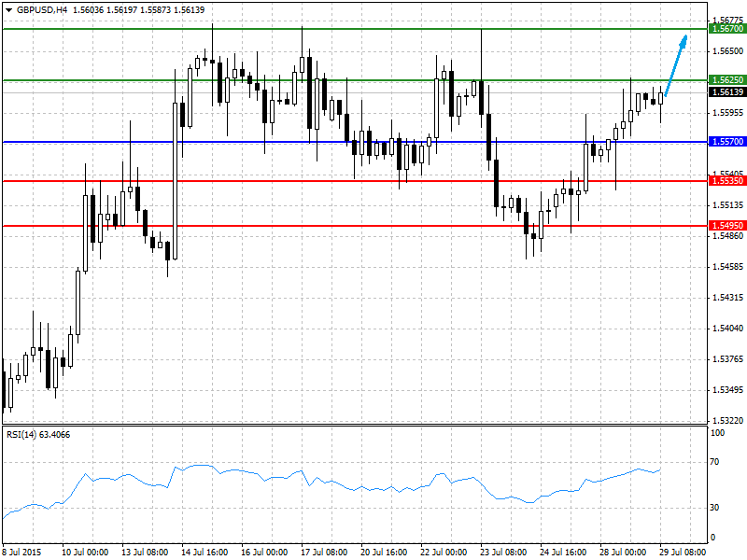Select the 1.56700 green price label

727,29
